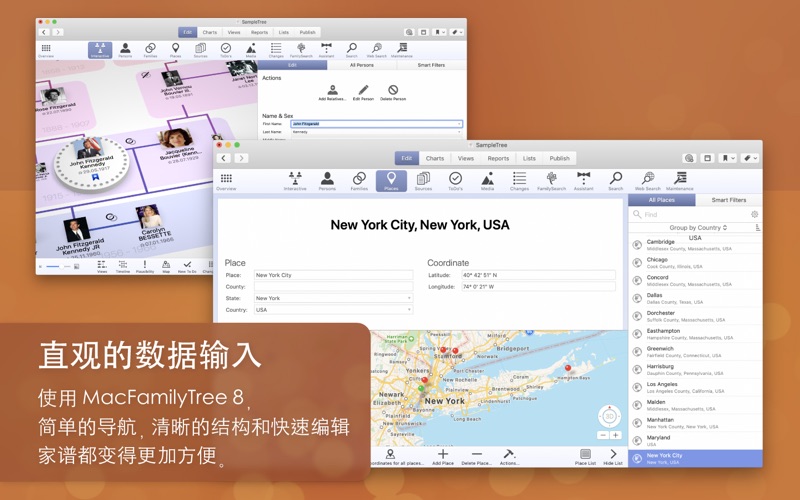Viewport: 800px width, 500px height.
Task: Open Search in the front window toolbar
Action: [616, 181]
